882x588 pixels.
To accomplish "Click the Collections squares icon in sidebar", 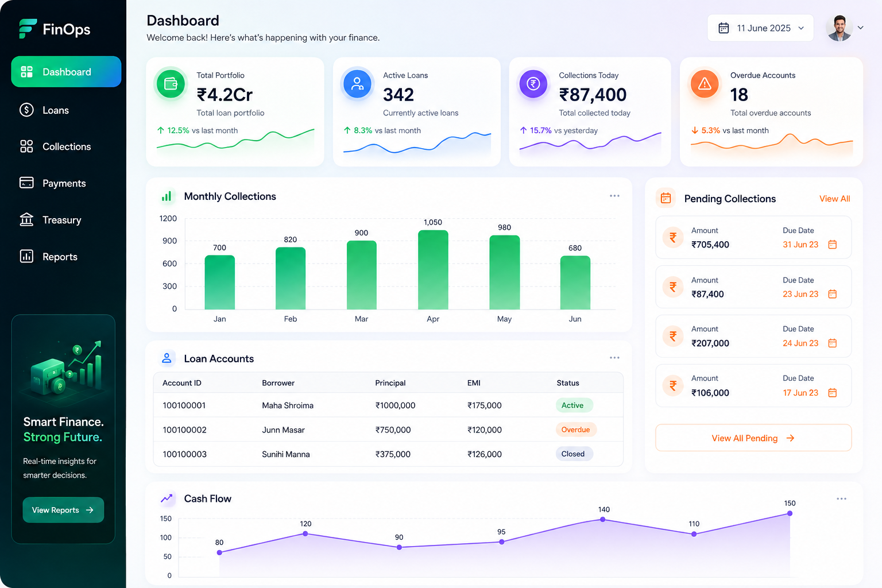I will [26, 146].
